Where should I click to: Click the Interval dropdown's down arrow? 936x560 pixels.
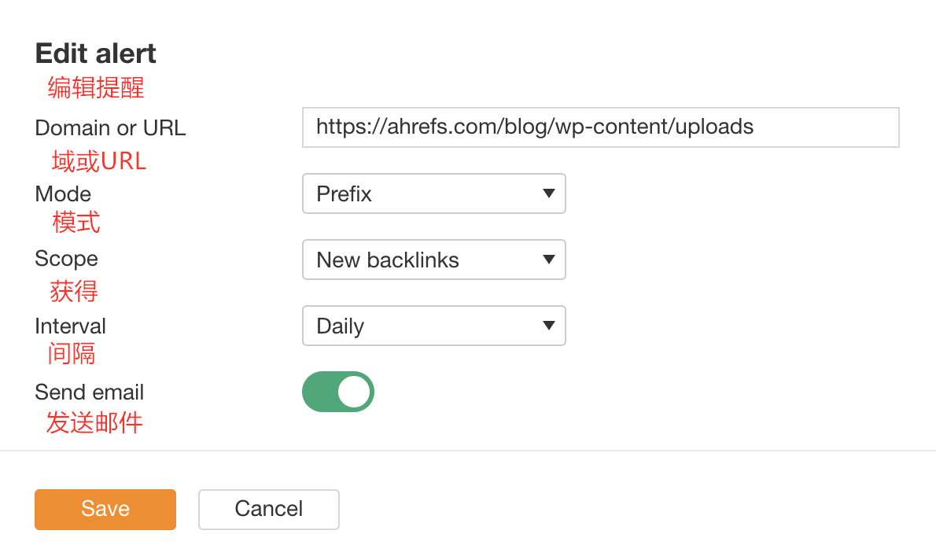coord(549,326)
